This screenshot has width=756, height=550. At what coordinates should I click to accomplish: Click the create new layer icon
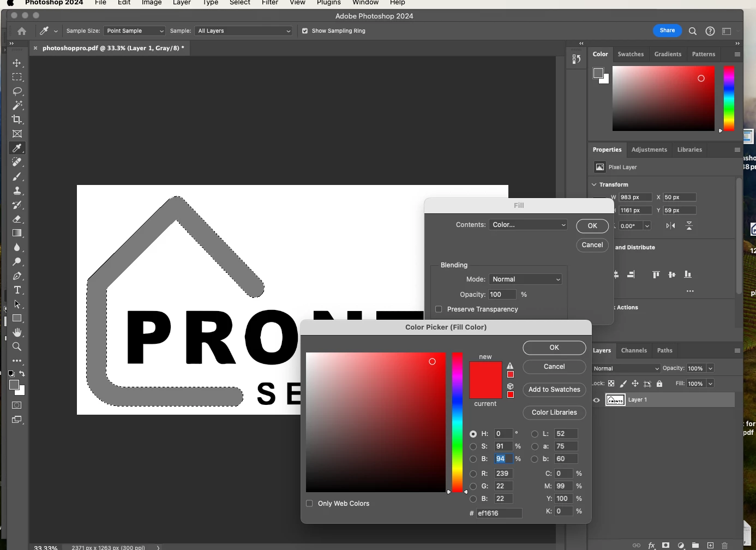tap(710, 545)
